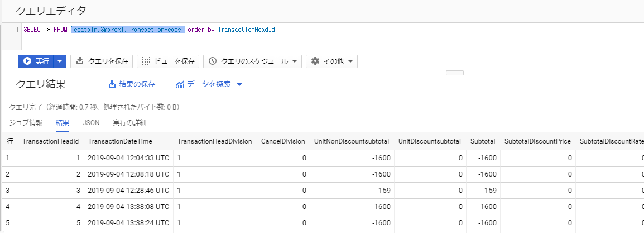Screen dimensions: 644x233
Task: Click Subtotal column header
Action: pos(483,141)
